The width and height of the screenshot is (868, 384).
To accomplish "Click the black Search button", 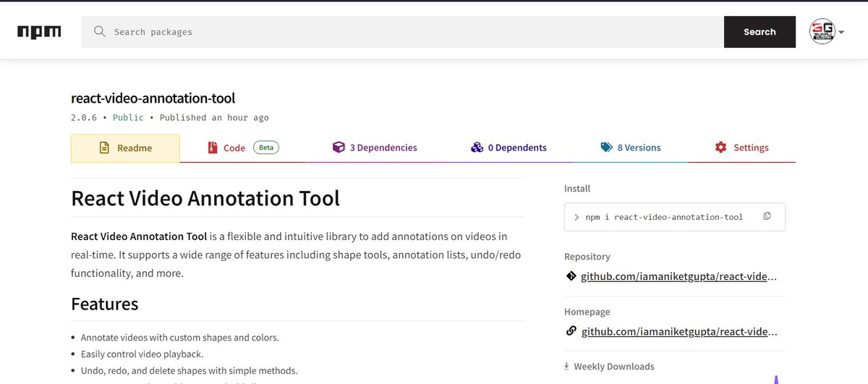I will click(759, 32).
